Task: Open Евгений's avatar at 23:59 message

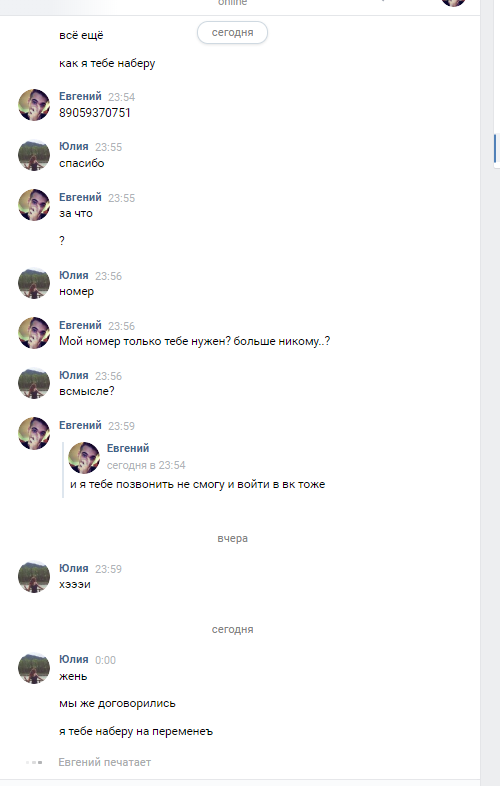Action: click(34, 433)
